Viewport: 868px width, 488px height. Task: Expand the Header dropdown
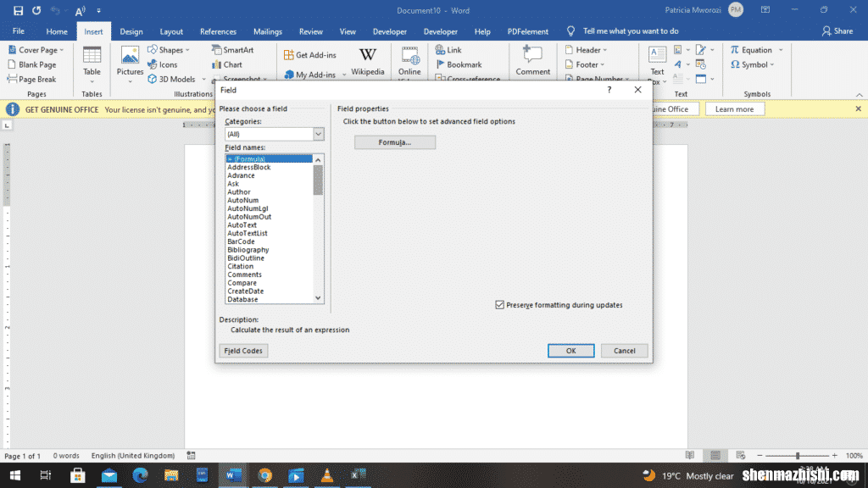click(x=605, y=50)
